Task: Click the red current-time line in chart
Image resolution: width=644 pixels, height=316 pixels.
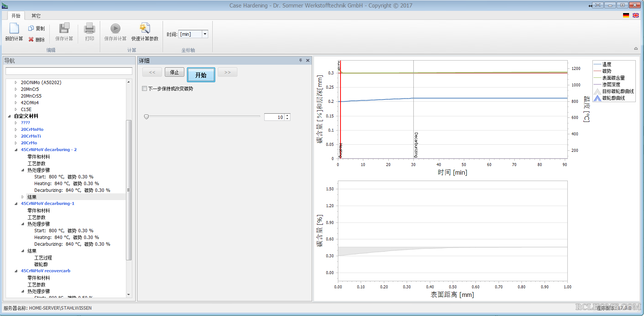Action: tap(341, 109)
